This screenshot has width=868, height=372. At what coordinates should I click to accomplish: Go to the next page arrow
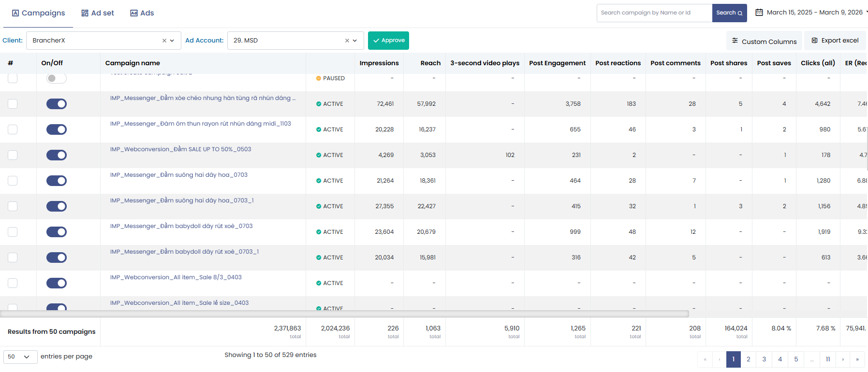coord(843,359)
